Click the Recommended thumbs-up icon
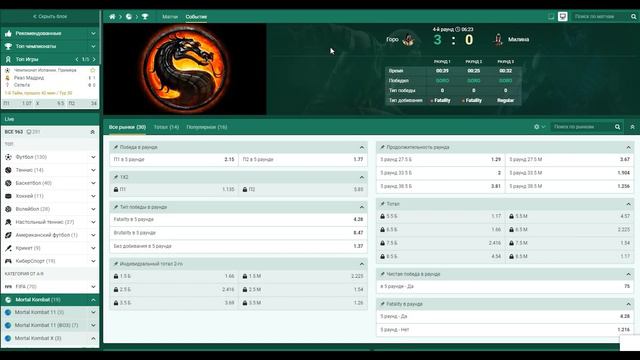This screenshot has height=360, width=640. point(8,33)
